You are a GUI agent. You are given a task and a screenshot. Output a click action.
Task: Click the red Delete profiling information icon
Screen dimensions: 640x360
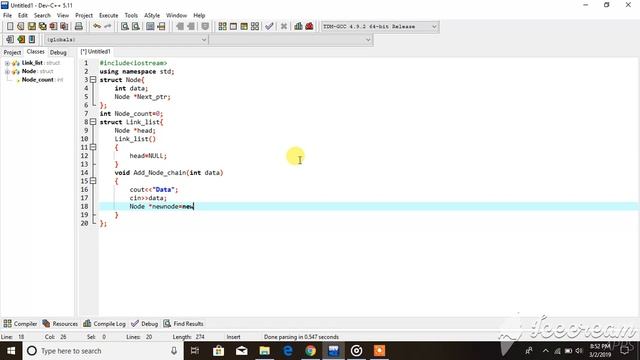(x=309, y=27)
